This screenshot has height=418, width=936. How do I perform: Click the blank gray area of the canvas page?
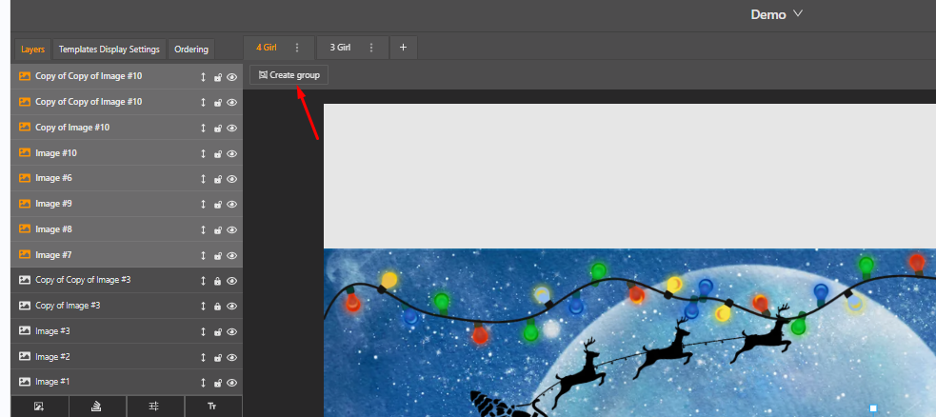tap(630, 176)
